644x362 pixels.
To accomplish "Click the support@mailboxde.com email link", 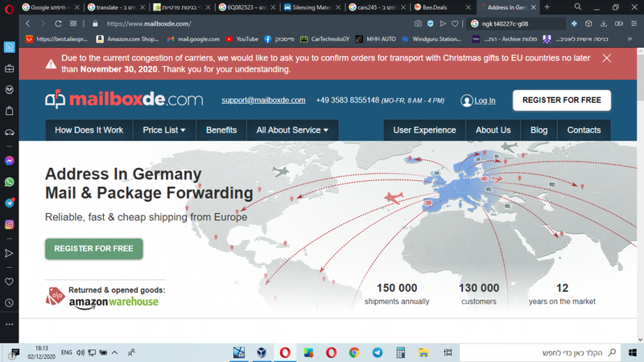I will [264, 100].
